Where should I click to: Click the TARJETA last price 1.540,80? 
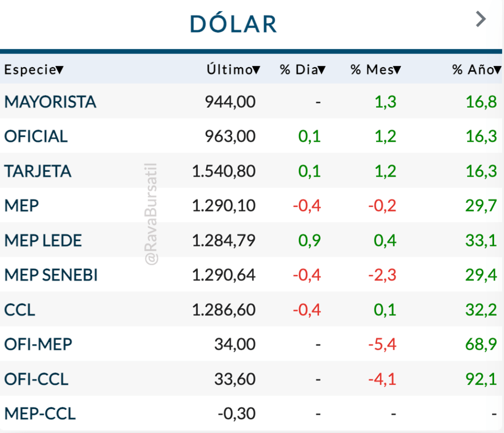pos(224,171)
